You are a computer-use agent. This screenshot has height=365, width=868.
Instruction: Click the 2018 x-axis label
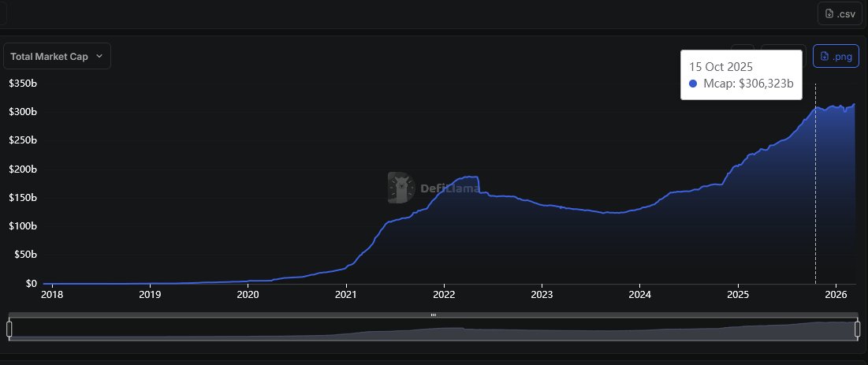(52, 294)
